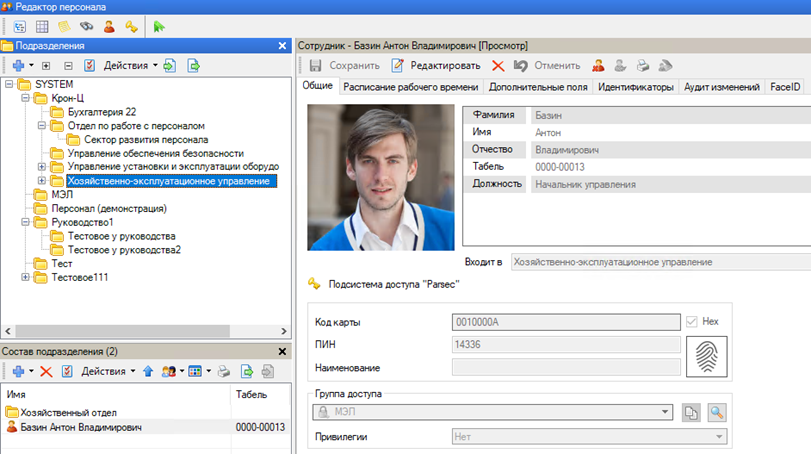Click the printer icon in Состав подразделения toolbar
This screenshot has height=454, width=811.
224,371
